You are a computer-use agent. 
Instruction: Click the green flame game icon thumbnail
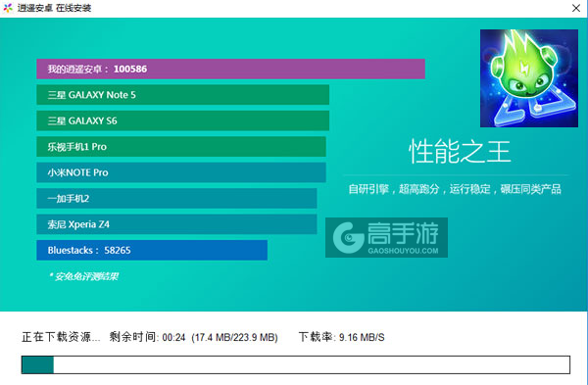click(529, 78)
